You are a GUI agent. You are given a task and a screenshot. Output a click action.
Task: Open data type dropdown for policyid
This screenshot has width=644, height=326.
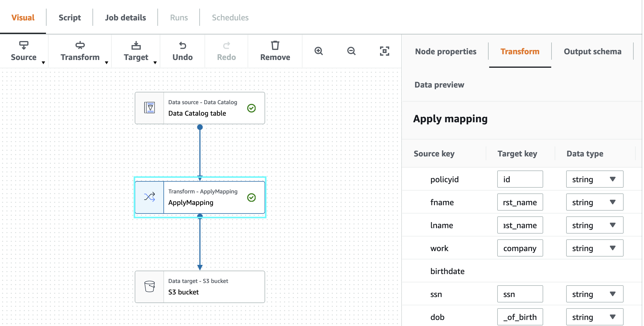click(x=595, y=179)
